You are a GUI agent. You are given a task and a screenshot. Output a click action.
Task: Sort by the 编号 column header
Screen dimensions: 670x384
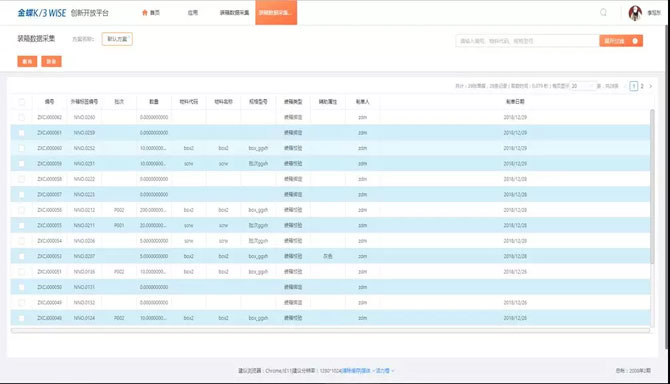tap(50, 102)
